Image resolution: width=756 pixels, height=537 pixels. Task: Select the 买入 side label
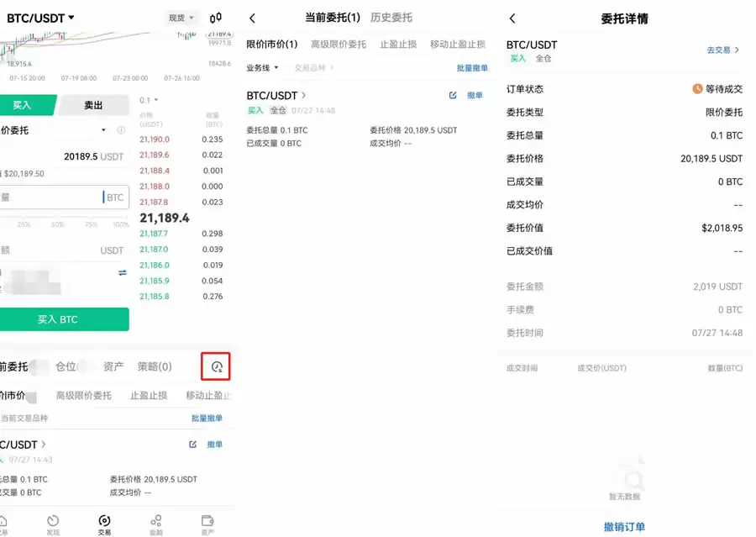coord(23,105)
